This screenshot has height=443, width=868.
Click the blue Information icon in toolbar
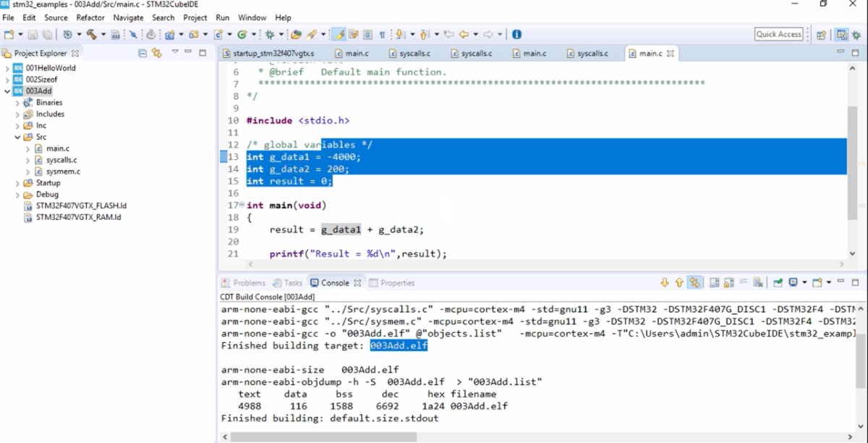(x=516, y=34)
